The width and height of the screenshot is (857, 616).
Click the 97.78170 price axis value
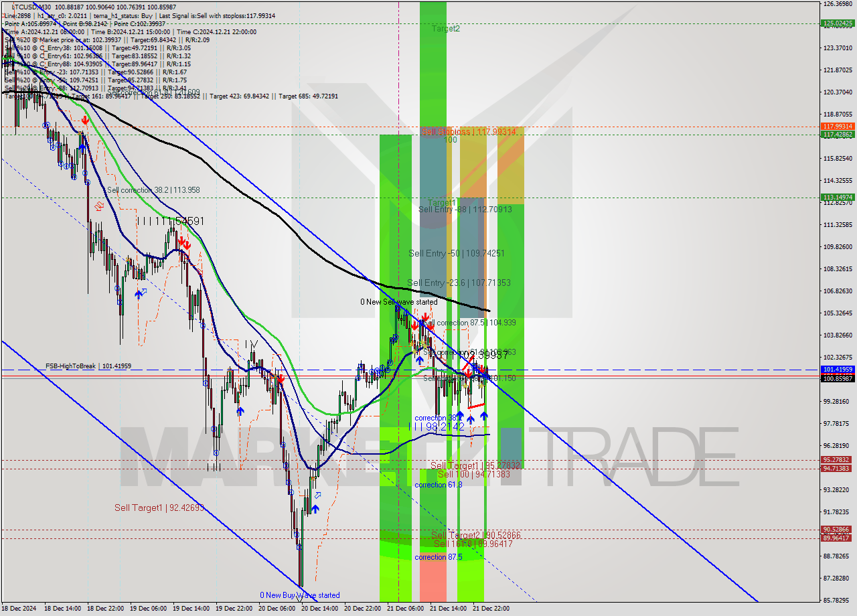[x=838, y=424]
